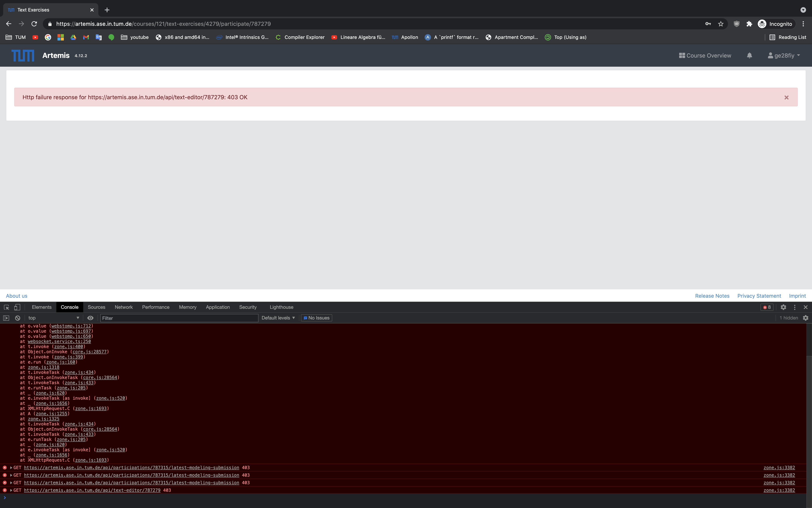Viewport: 812px width, 508px height.
Task: Reload the page with refresh icon
Action: click(34, 24)
